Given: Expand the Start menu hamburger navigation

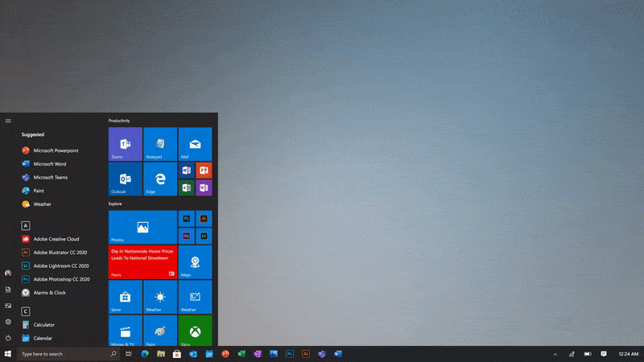Looking at the screenshot, I should click(8, 121).
